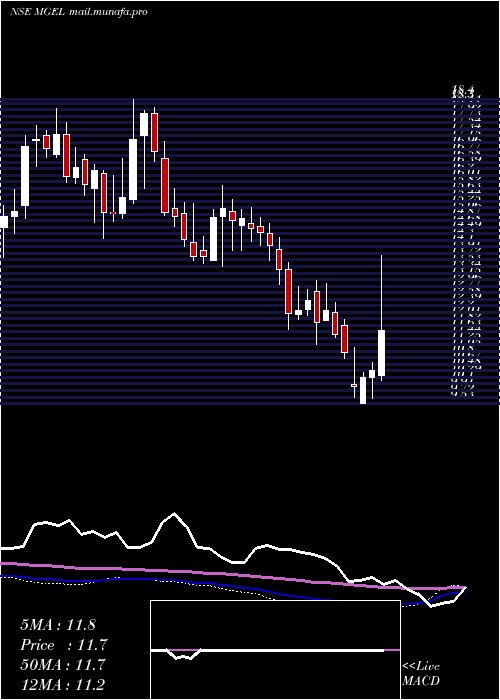This screenshot has width=500, height=700.
Task: Click the last tall white candlestick
Action: click(381, 353)
